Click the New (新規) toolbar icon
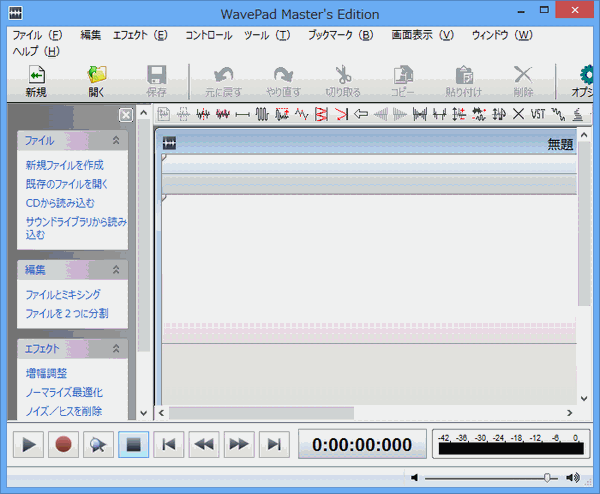 [37, 75]
